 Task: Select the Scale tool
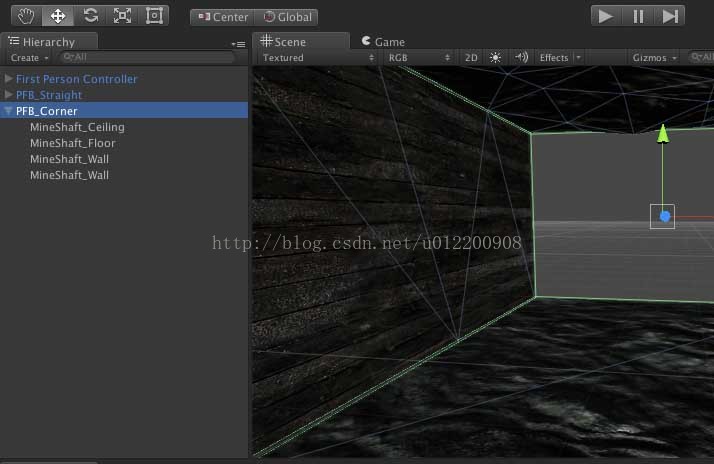click(122, 16)
